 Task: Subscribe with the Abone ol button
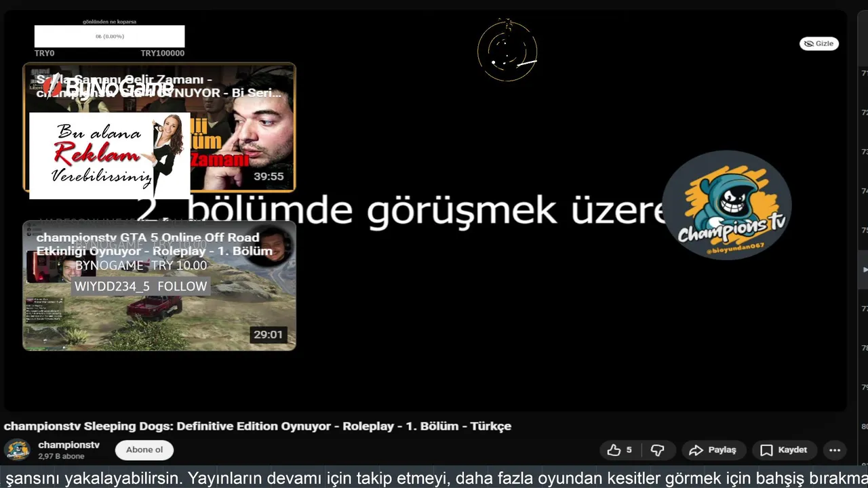pos(144,450)
